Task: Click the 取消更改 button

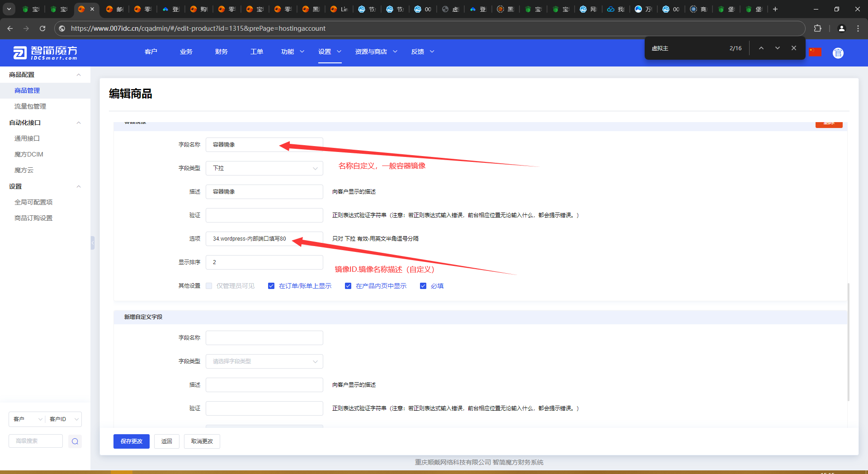Action: tap(202, 441)
